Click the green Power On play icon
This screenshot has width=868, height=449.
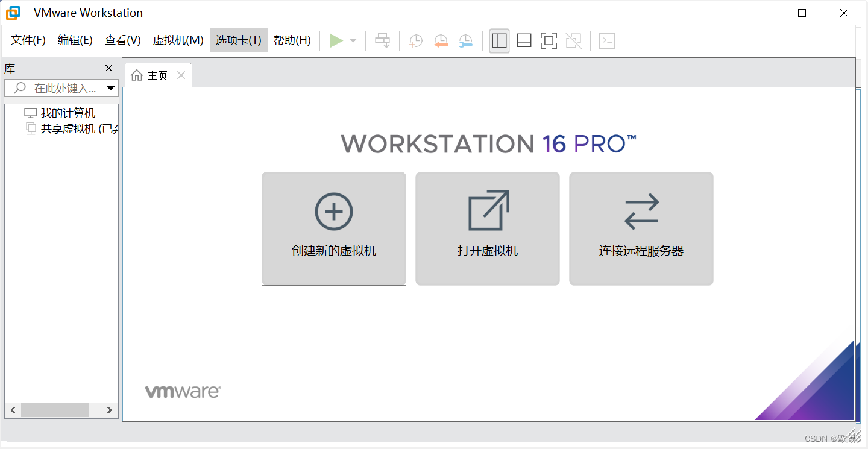336,40
